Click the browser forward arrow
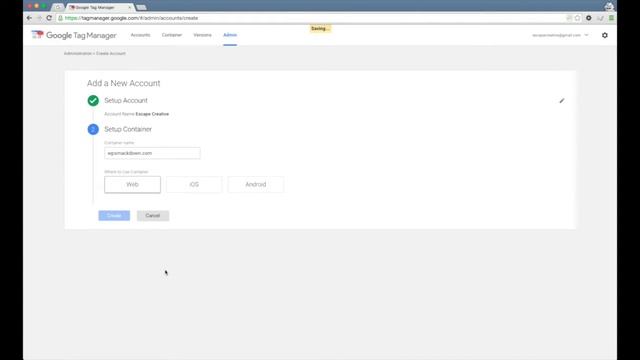The image size is (640, 360). coord(39,18)
